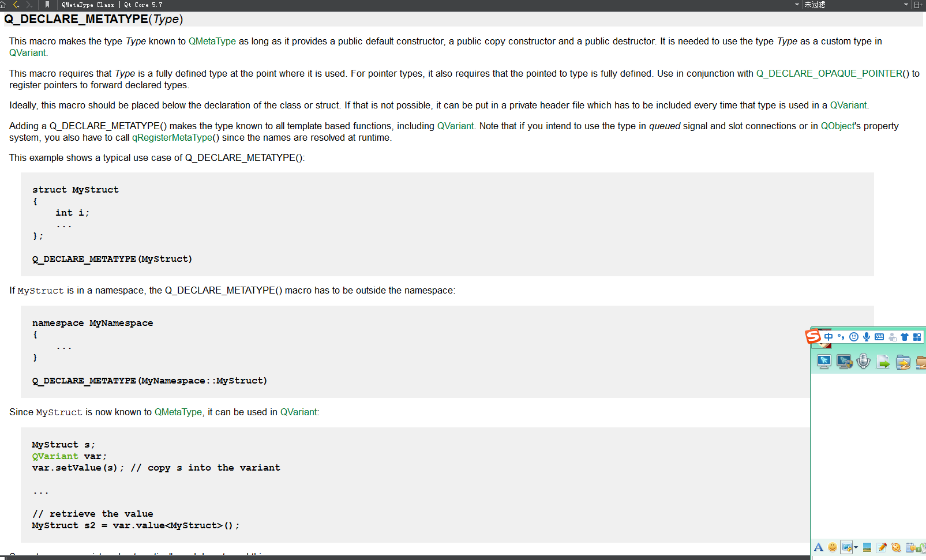
Task: Open Sogou skin shirt icon
Action: pyautogui.click(x=905, y=337)
